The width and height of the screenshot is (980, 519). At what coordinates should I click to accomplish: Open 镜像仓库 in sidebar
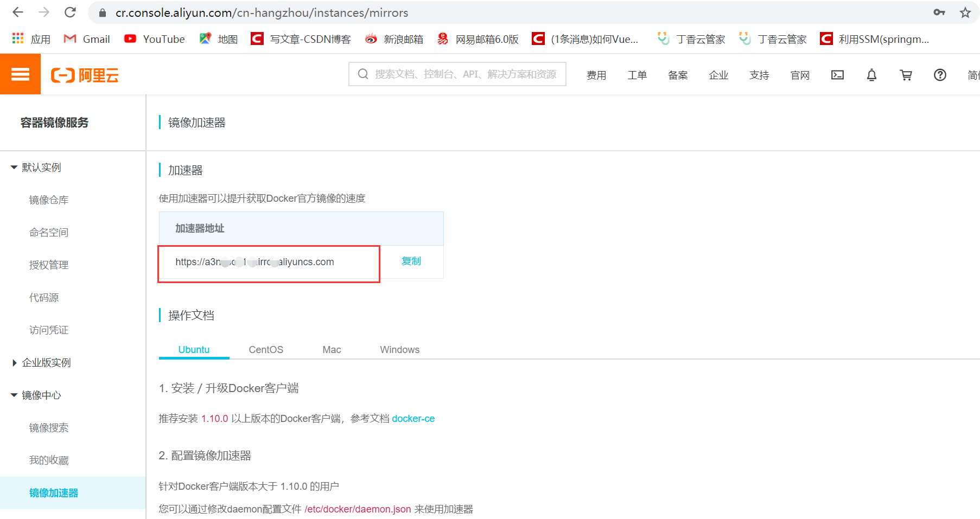point(49,200)
